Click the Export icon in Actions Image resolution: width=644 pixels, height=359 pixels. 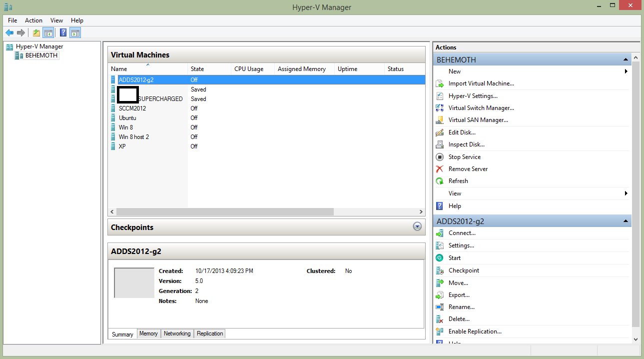(440, 295)
